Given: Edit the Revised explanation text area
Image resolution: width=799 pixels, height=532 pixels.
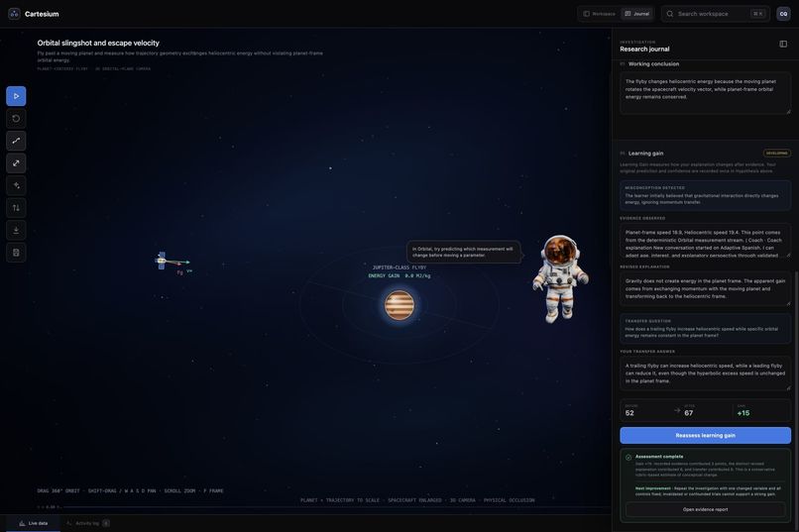Looking at the screenshot, I should click(x=705, y=288).
